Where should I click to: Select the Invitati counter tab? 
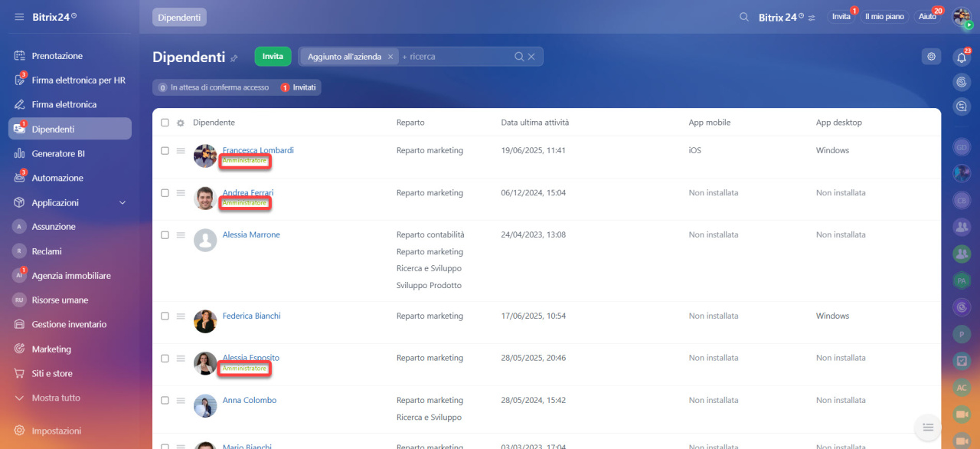pyautogui.click(x=299, y=87)
